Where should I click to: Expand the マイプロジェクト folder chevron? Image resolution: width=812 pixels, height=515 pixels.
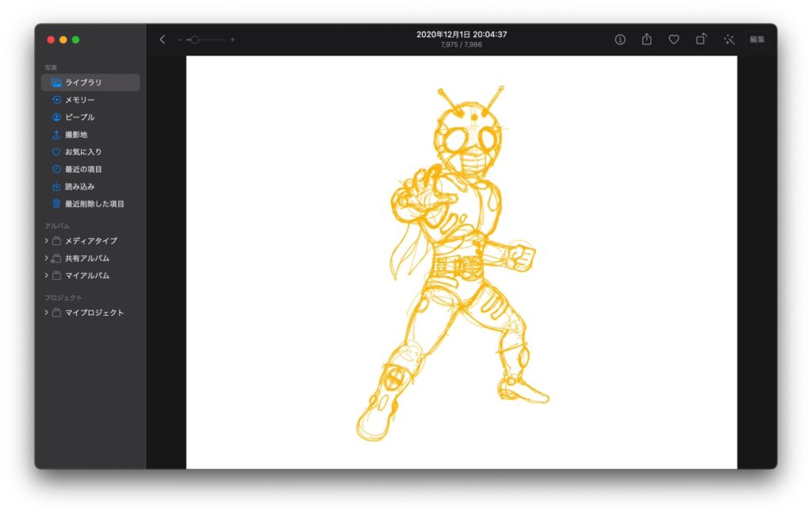(x=46, y=313)
